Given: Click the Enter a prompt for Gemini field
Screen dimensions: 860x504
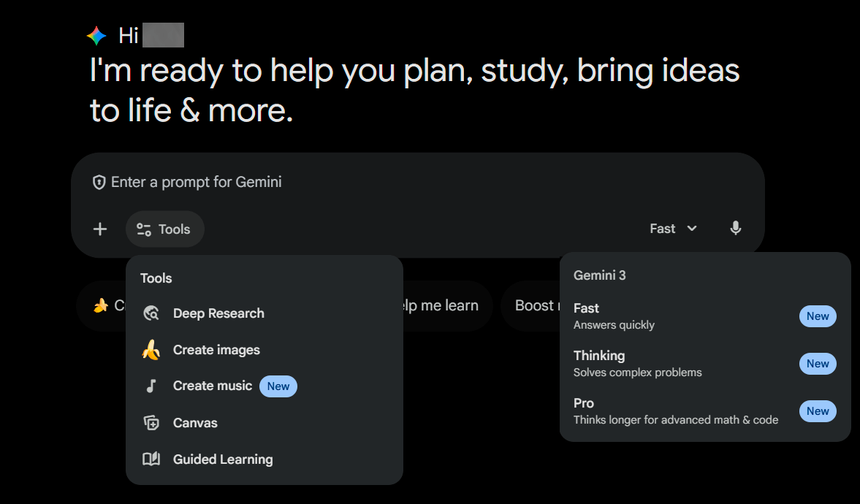Looking at the screenshot, I should click(x=365, y=183).
